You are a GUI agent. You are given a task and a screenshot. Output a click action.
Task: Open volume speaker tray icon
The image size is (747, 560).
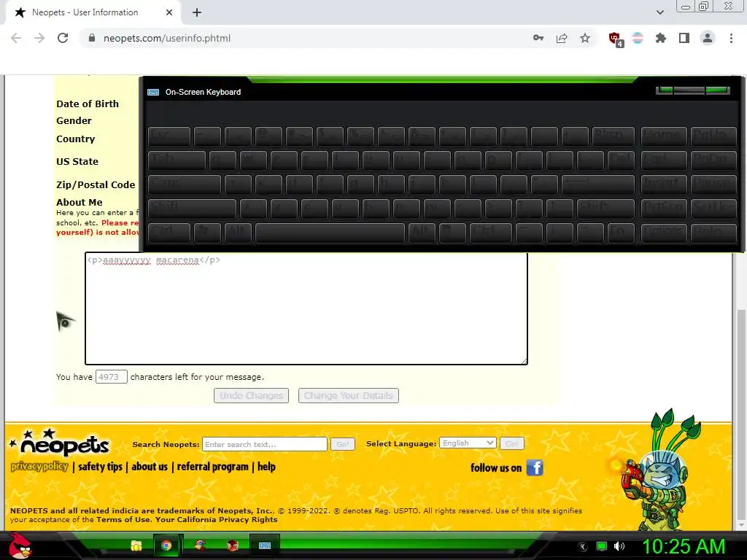(619, 546)
